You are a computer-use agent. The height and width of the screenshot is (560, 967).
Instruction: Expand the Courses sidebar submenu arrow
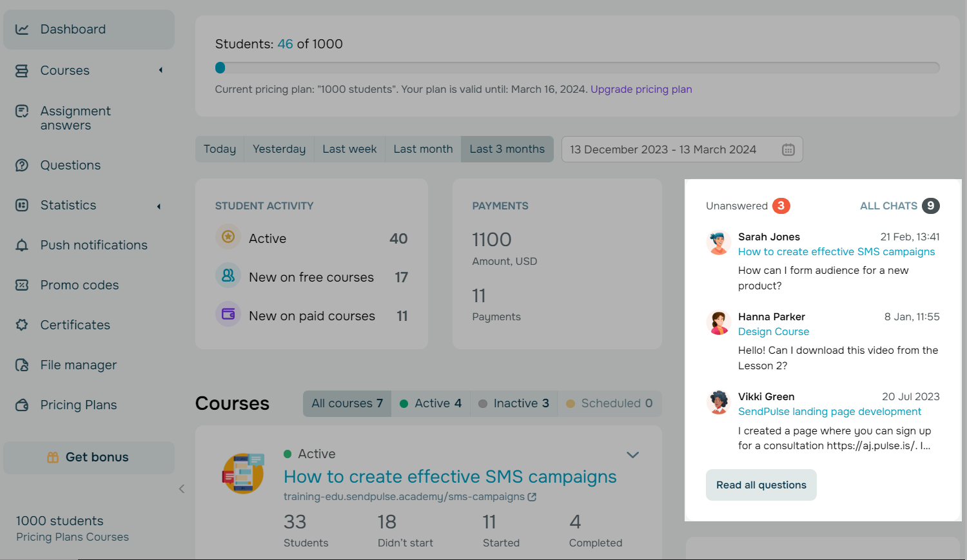[161, 70]
